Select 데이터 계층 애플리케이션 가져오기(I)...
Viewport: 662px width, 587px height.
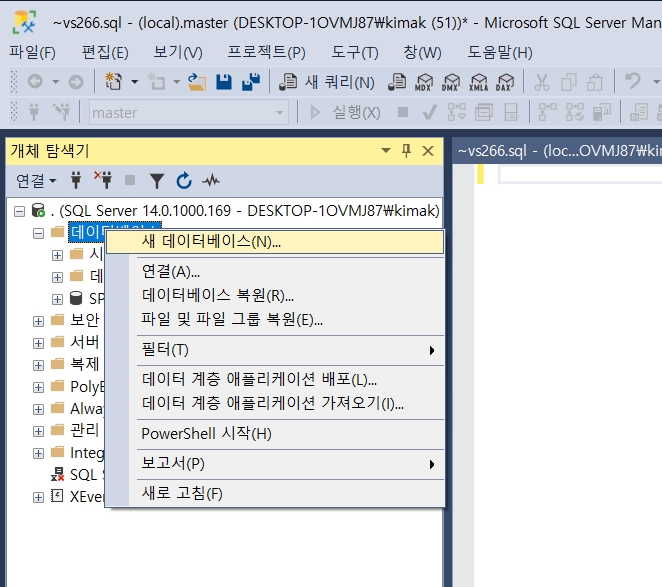tap(275, 404)
